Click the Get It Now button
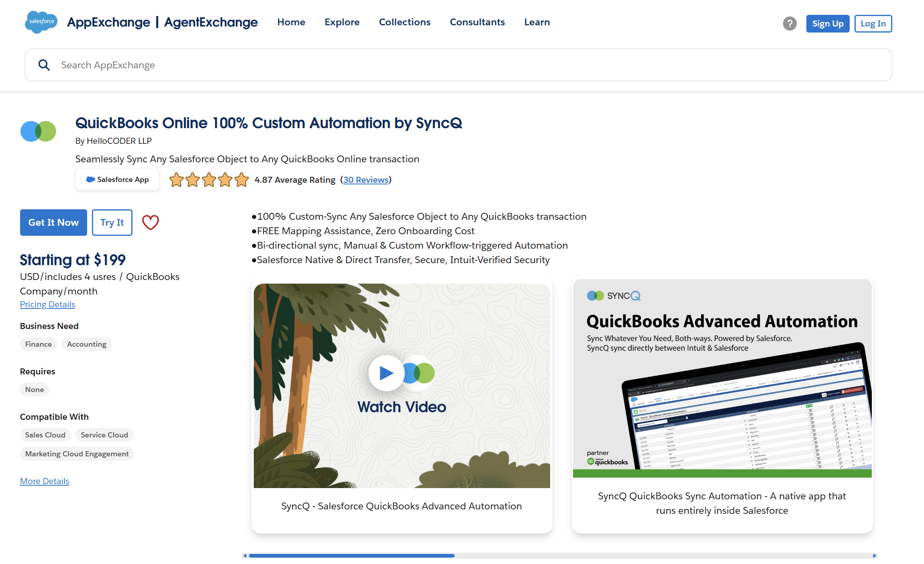This screenshot has height=564, width=924. (x=53, y=223)
